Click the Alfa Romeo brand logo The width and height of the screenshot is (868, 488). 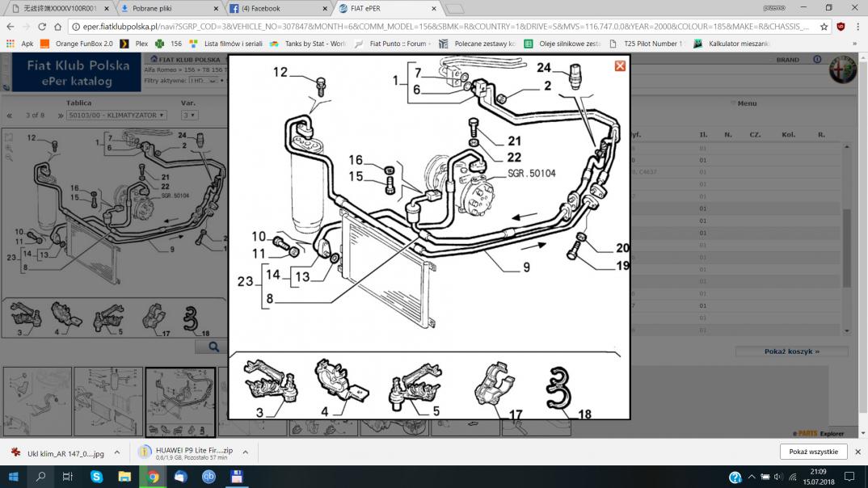842,69
